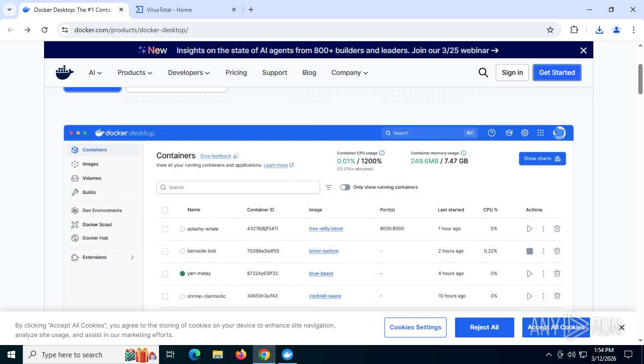Image resolution: width=644 pixels, height=364 pixels.
Task: Open Cookies Settings
Action: (x=415, y=328)
